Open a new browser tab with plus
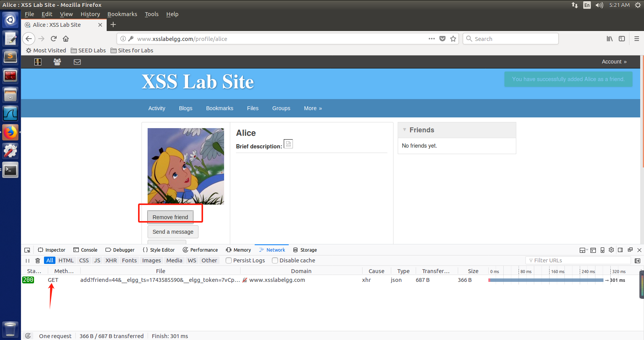Screen dimensions: 644x340 click(x=113, y=24)
